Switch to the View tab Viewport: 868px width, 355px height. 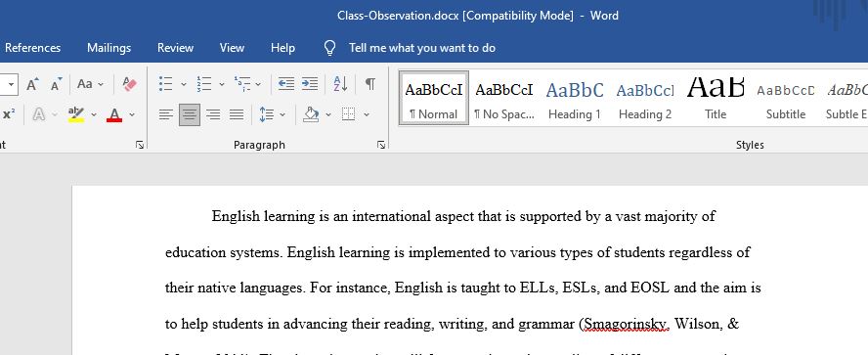pos(232,48)
